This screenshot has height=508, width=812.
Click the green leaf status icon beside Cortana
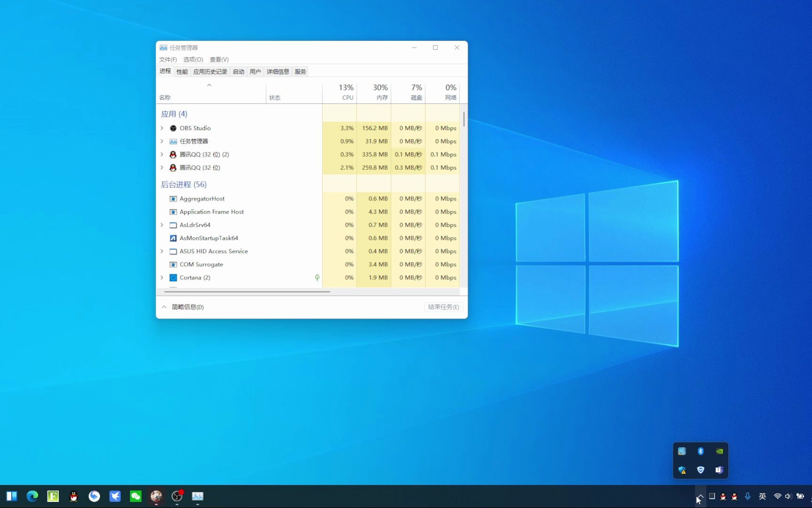(x=317, y=278)
